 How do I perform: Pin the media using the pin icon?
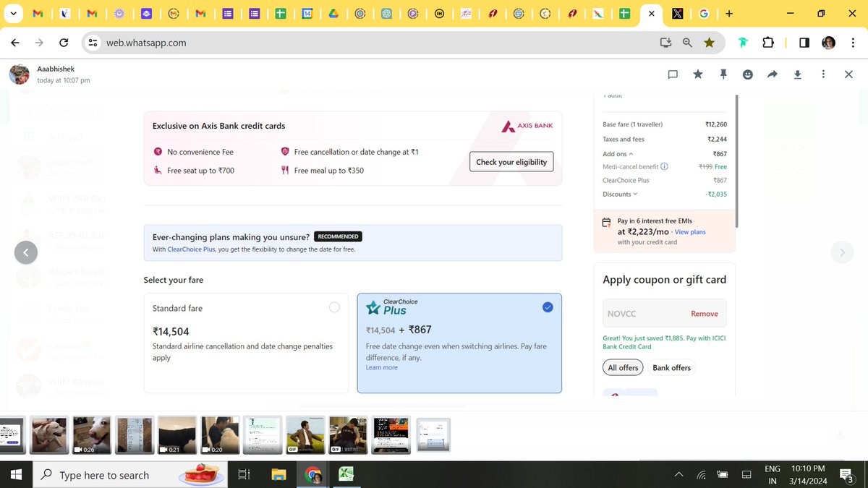pos(723,74)
